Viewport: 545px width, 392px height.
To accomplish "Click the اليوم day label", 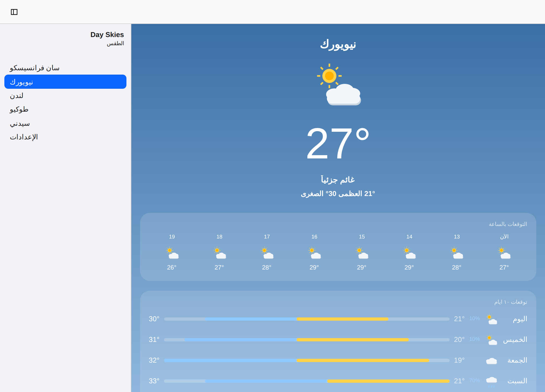I will coord(520,319).
